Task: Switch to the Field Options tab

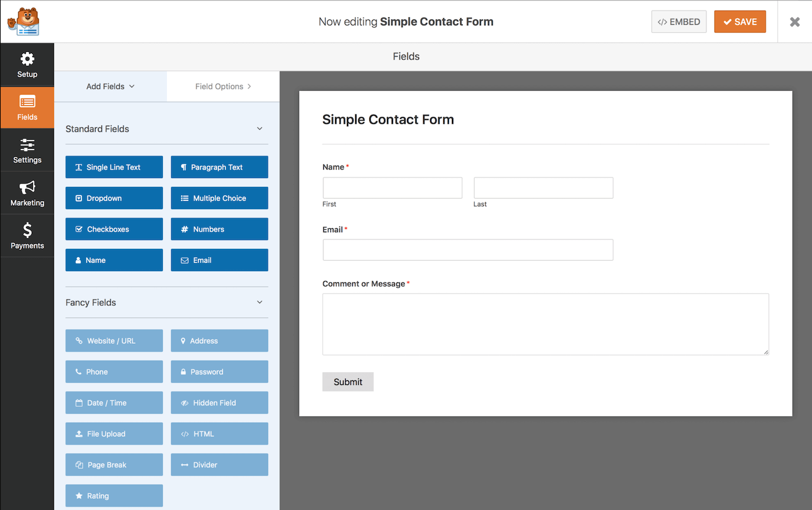Action: (x=222, y=86)
